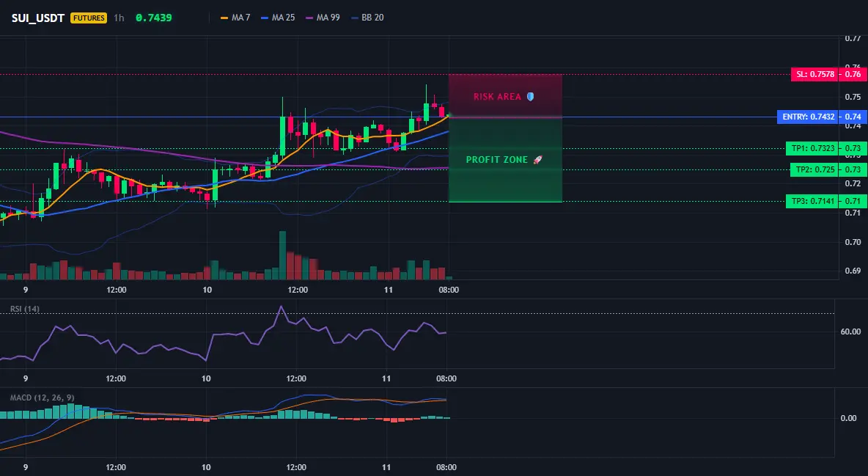Click the 10 date label under price chart
Screen dimensions: 868x476
(x=207, y=290)
